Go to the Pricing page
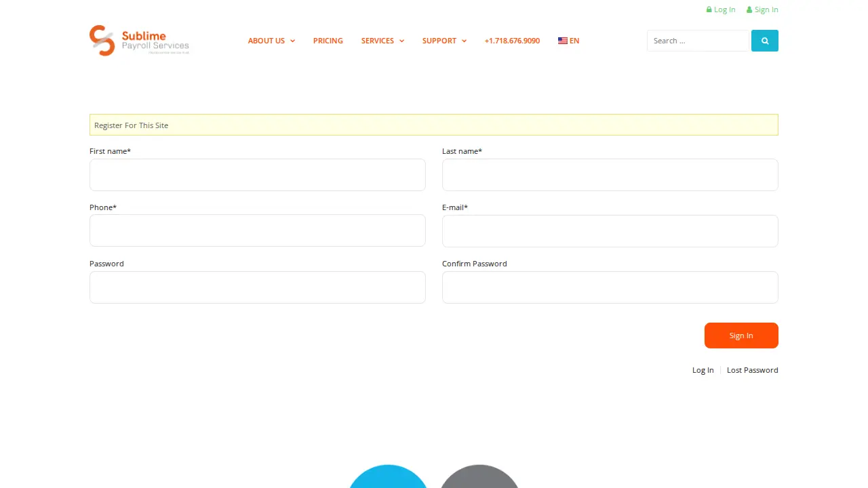This screenshot has height=488, width=868. (x=328, y=41)
